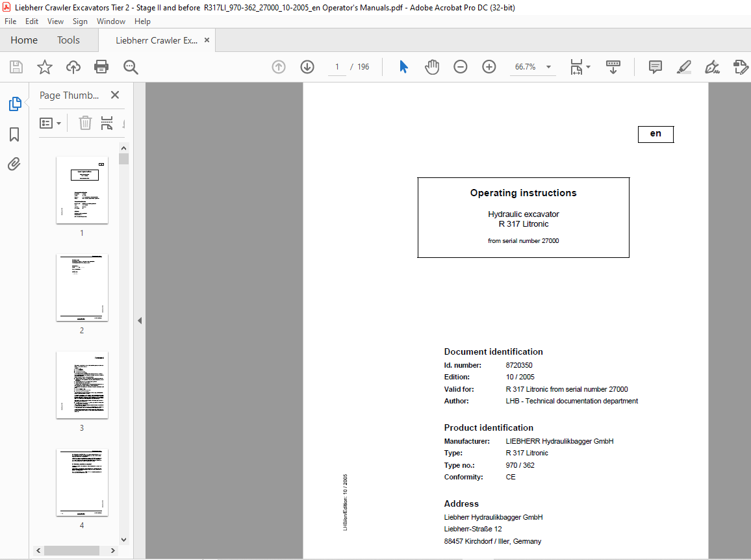Click the Save file icon
751x560 pixels.
click(x=16, y=67)
